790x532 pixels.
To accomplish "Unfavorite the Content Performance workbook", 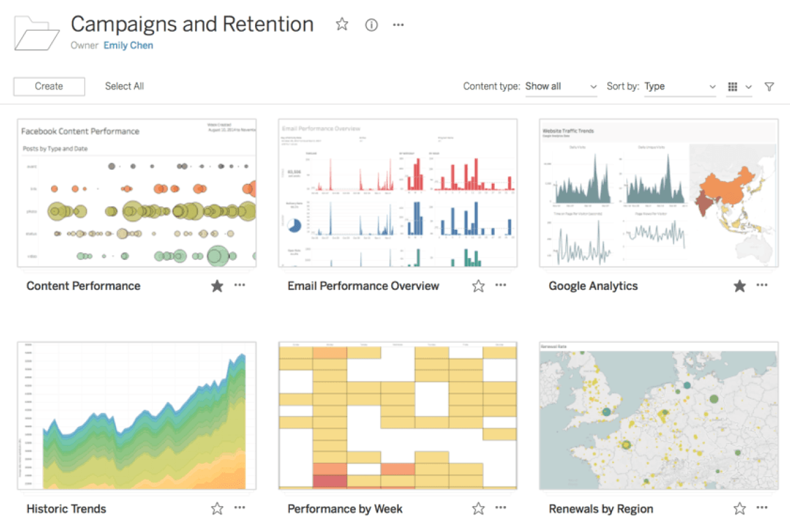I will click(x=217, y=286).
